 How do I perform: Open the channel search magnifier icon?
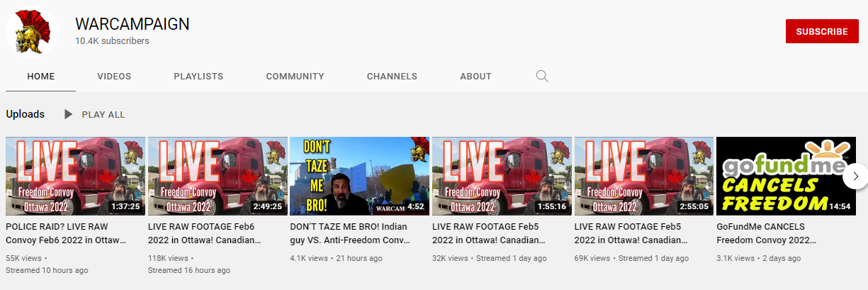[542, 76]
